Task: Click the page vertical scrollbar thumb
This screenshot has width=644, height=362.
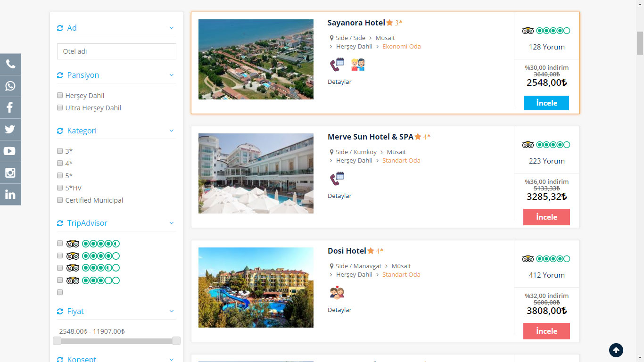Action: [x=640, y=43]
